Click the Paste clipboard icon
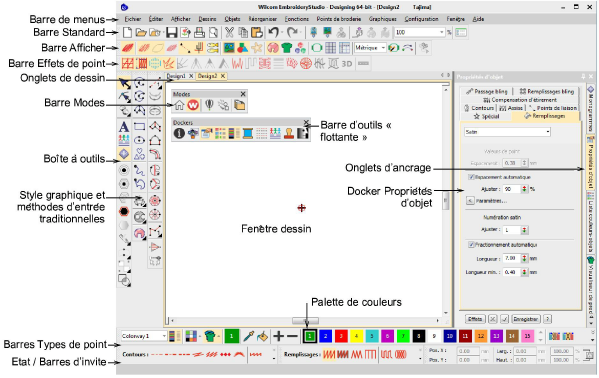 click(257, 32)
